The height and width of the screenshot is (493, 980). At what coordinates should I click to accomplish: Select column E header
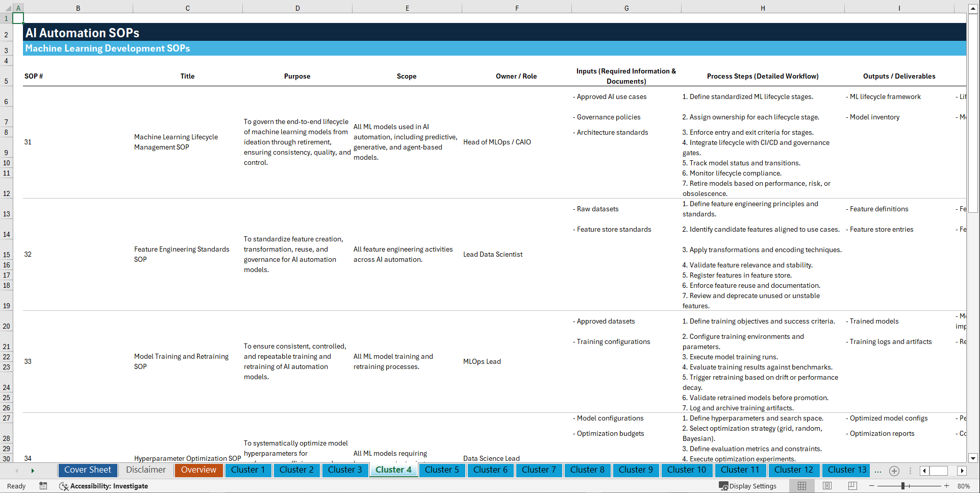click(x=407, y=8)
